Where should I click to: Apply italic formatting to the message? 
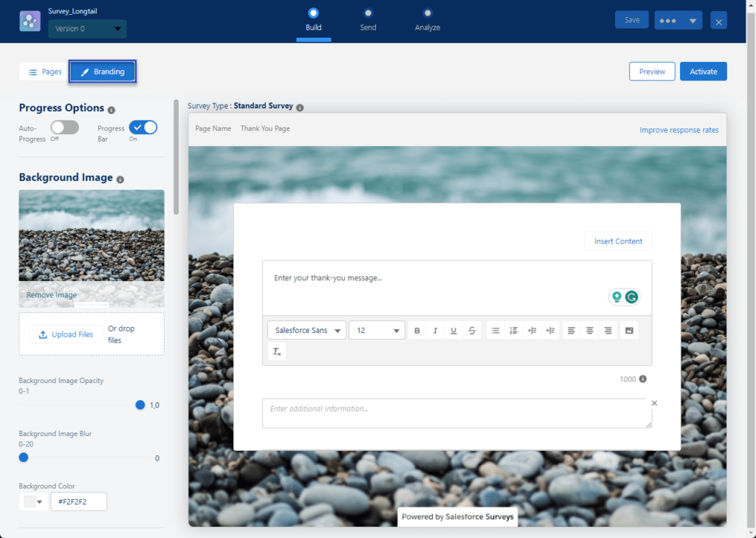coord(436,331)
